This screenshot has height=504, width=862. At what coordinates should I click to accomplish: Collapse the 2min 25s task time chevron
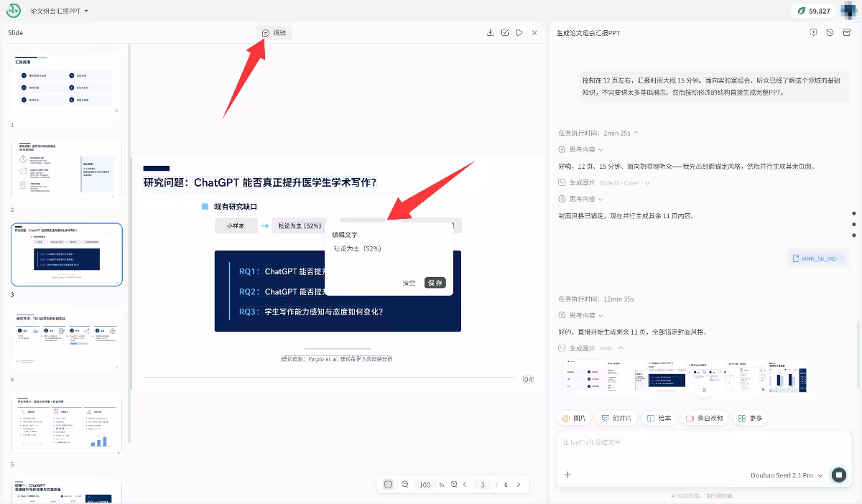coord(636,133)
